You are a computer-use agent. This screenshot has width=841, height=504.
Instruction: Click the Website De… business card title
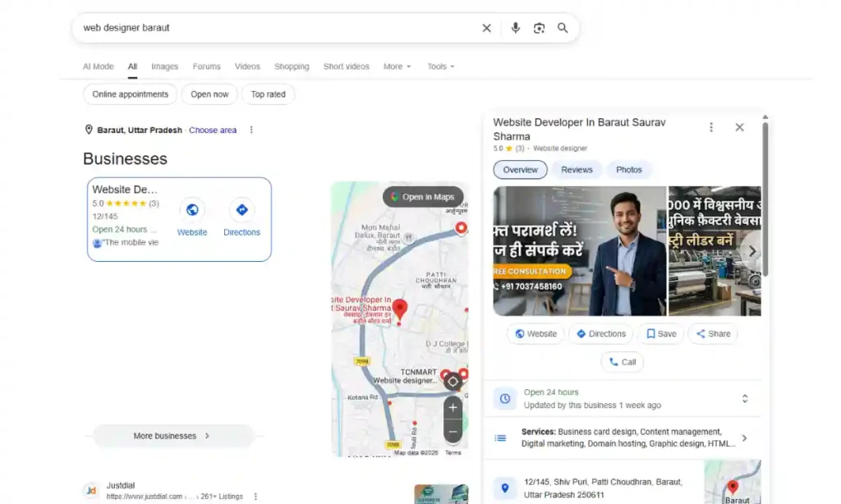pos(125,190)
